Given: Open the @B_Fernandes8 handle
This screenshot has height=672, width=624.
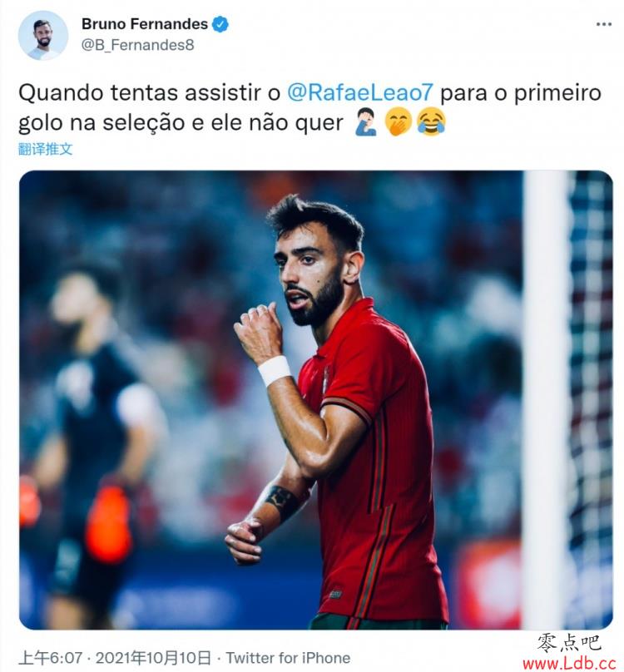Looking at the screenshot, I should pyautogui.click(x=137, y=45).
